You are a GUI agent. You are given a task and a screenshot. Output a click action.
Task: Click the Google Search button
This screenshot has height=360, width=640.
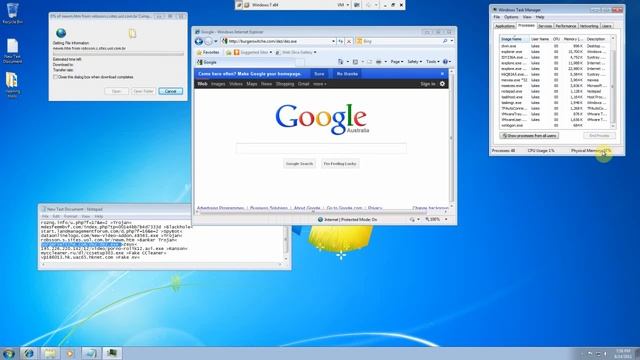(x=300, y=164)
